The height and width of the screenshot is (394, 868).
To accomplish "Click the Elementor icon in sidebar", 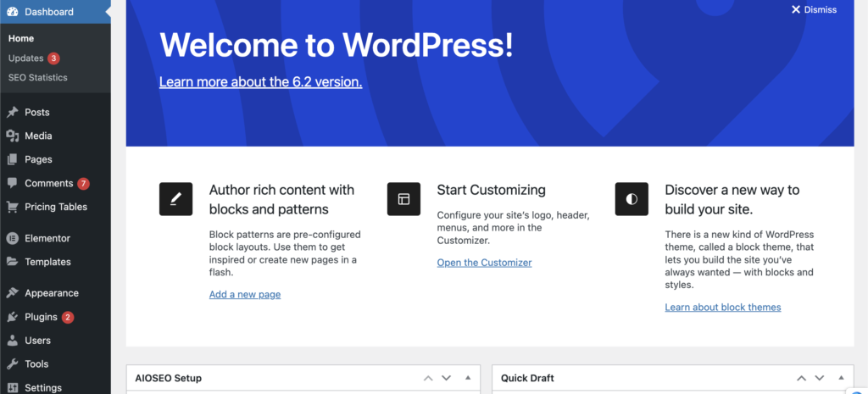I will point(13,239).
